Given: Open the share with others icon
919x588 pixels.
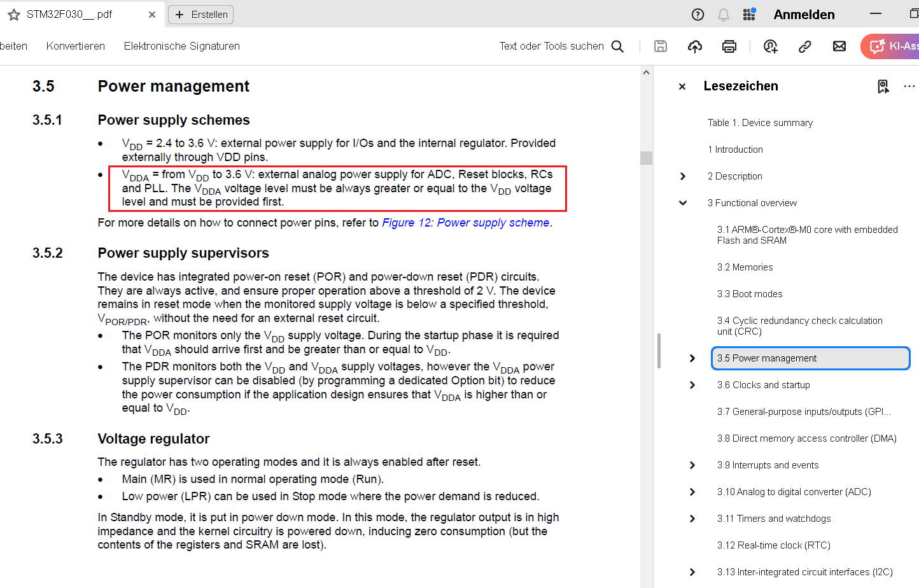Looking at the screenshot, I should tap(771, 46).
